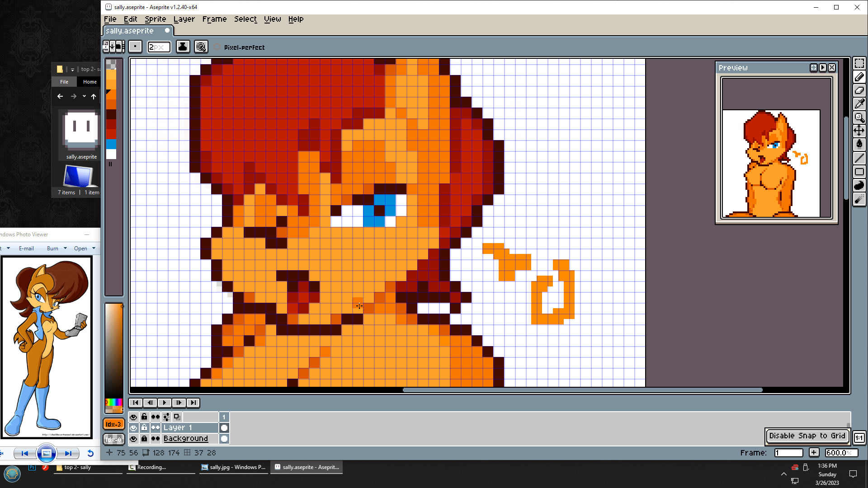Click Disable Snap to Grid button

click(x=807, y=436)
